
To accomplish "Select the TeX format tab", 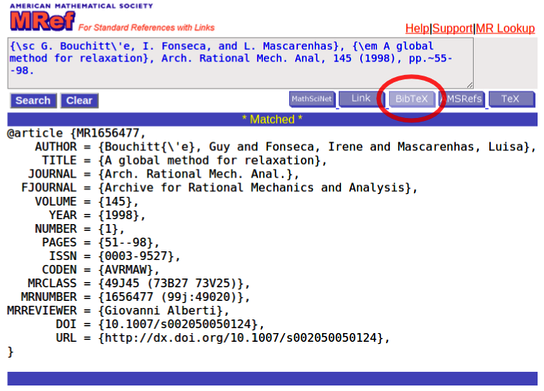I will [511, 99].
